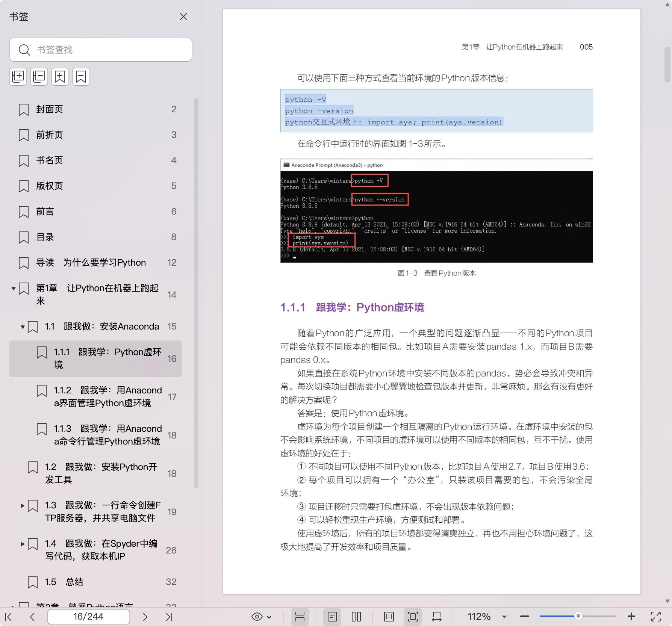Open the 1.2 安装Python开发工具 bookmark
672x626 pixels.
pyautogui.click(x=95, y=474)
